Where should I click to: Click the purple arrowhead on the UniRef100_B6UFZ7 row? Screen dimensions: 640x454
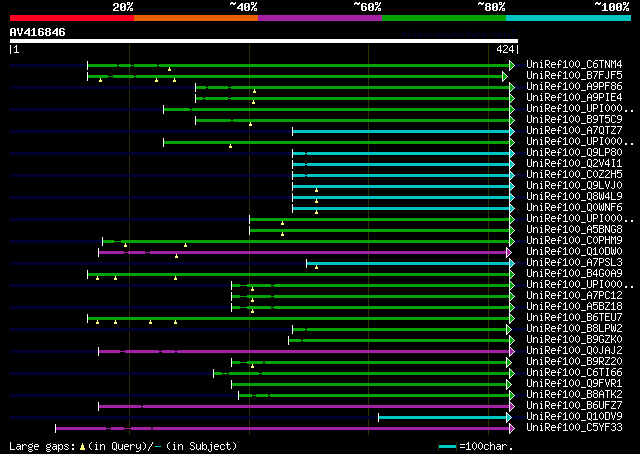[x=512, y=406]
